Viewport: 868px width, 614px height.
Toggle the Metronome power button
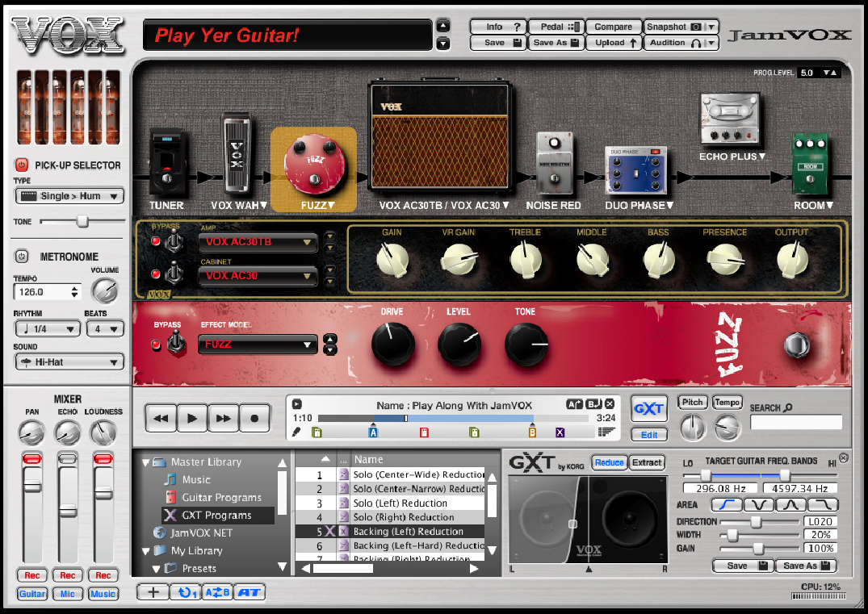[22, 257]
